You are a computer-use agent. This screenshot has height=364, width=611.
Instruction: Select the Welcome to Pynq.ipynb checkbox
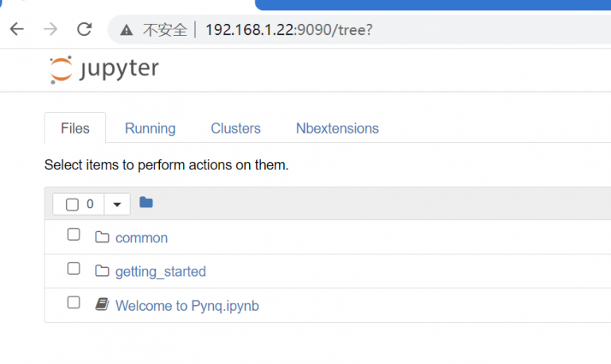(73, 303)
